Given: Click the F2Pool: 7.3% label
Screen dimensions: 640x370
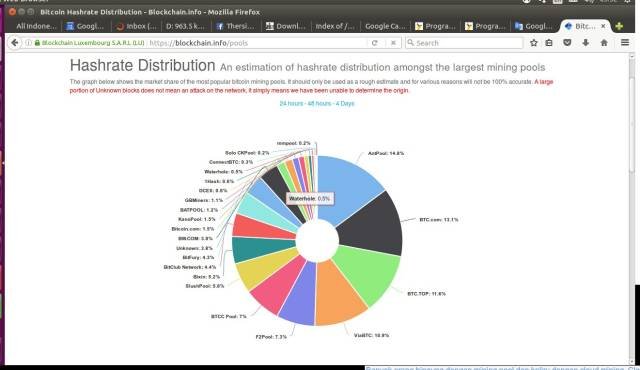Looking at the screenshot, I should point(271,337).
